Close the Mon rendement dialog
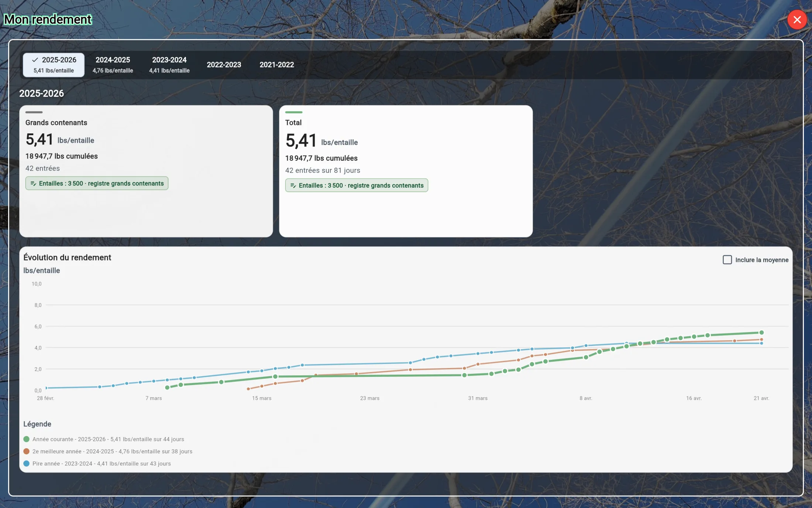 [x=797, y=20]
